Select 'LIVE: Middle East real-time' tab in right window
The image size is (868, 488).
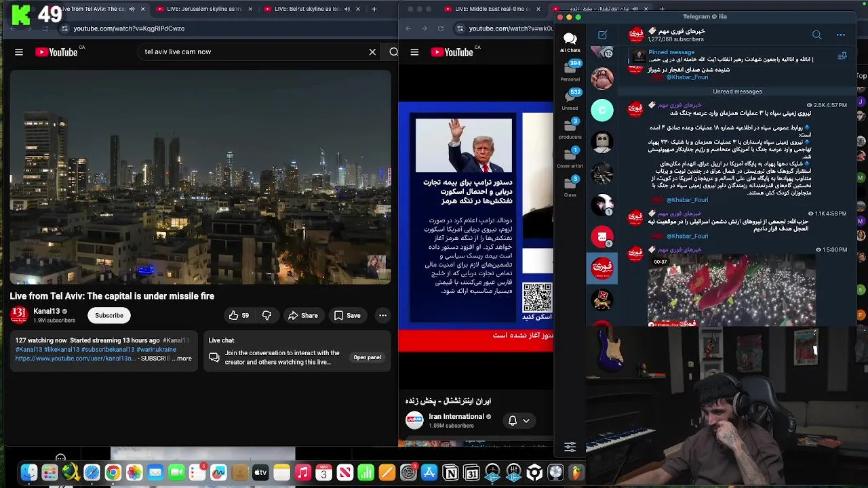(x=492, y=9)
